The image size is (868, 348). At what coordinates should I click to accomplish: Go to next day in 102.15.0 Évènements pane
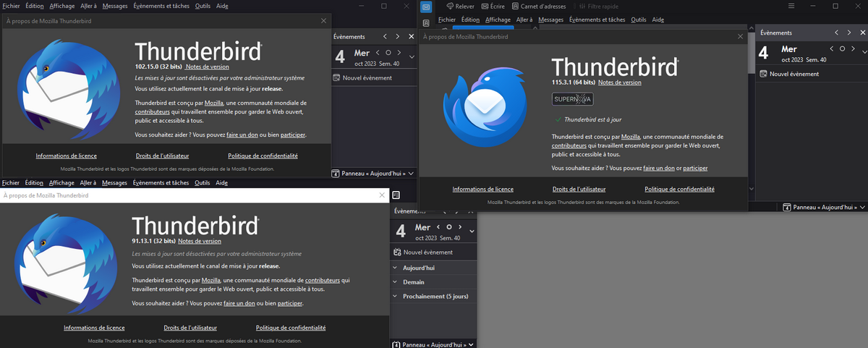coord(399,53)
